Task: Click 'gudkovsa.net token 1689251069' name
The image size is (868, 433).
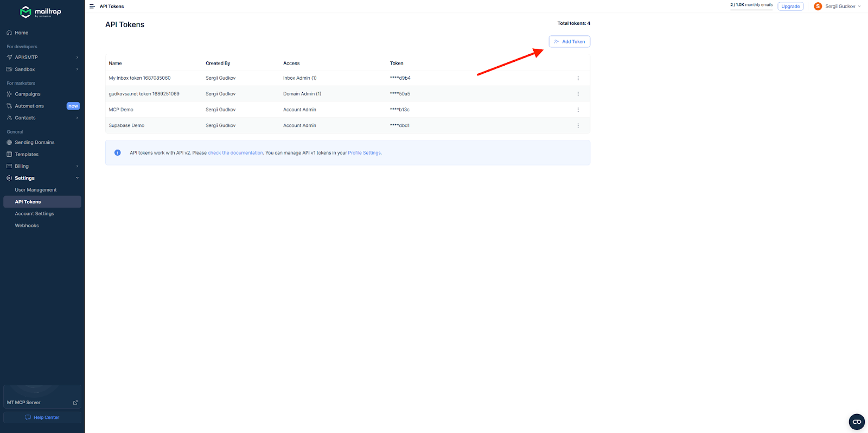Action: click(144, 94)
